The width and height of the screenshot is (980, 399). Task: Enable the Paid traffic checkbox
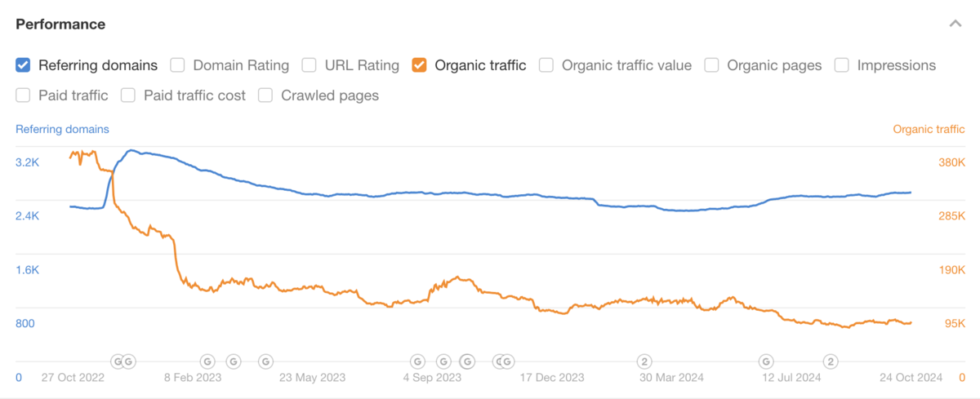23,95
